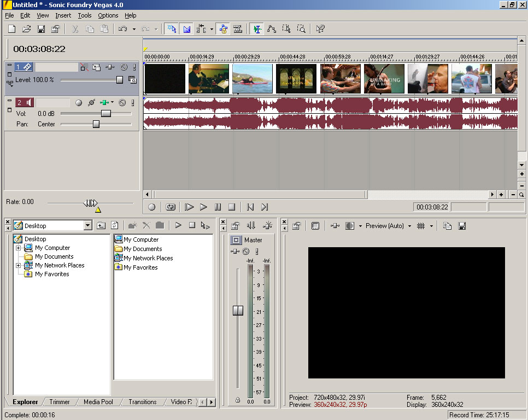The image size is (528, 420).
Task: Expand My Network Places tree node
Action: pyautogui.click(x=19, y=265)
